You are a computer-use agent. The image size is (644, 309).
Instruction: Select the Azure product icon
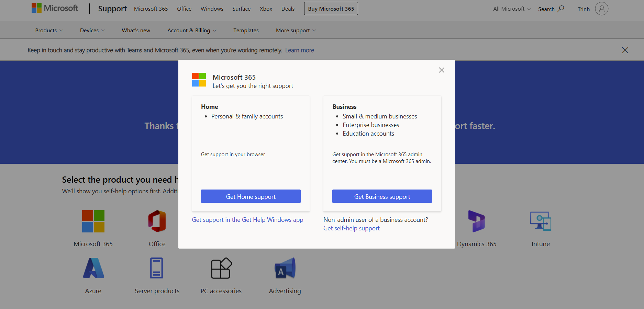[x=93, y=268]
